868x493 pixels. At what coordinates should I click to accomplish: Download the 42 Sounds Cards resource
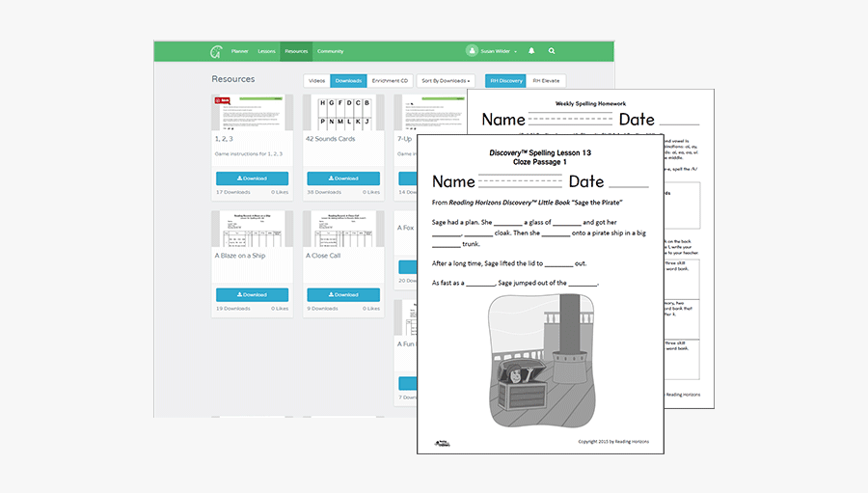[343, 178]
